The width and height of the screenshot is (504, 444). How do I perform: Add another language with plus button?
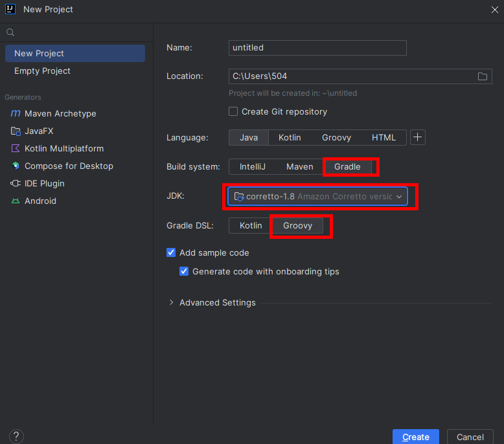tap(418, 137)
